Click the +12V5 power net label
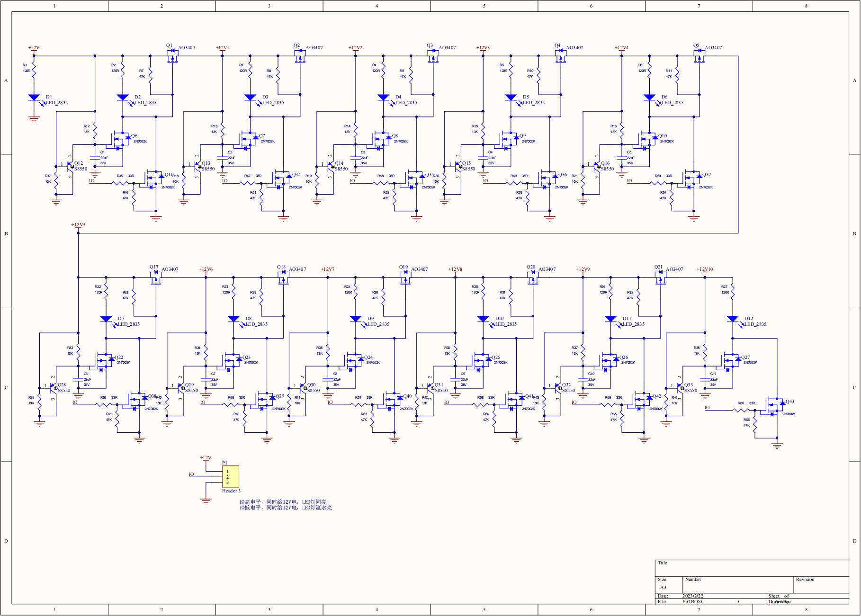The height and width of the screenshot is (616, 861). [x=78, y=225]
